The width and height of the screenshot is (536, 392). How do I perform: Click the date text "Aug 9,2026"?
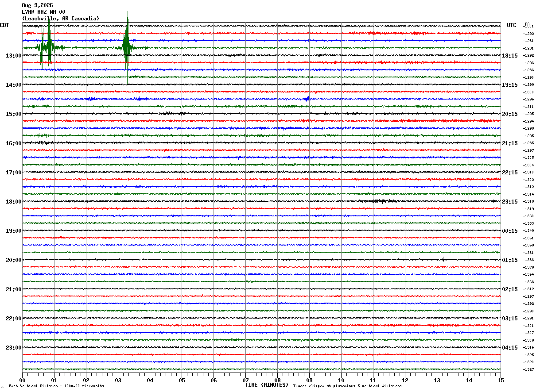point(37,5)
